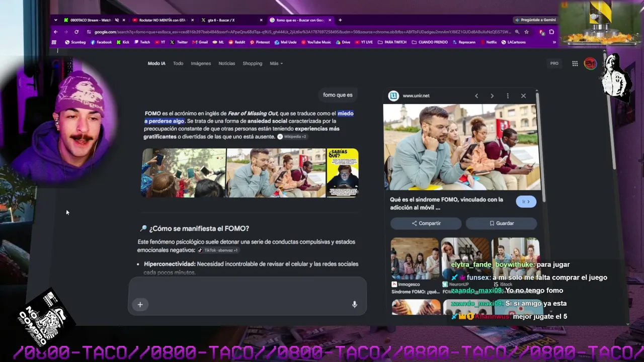The width and height of the screenshot is (644, 362).
Task: Open the iStock related image thumbnail
Action: [x=516, y=258]
